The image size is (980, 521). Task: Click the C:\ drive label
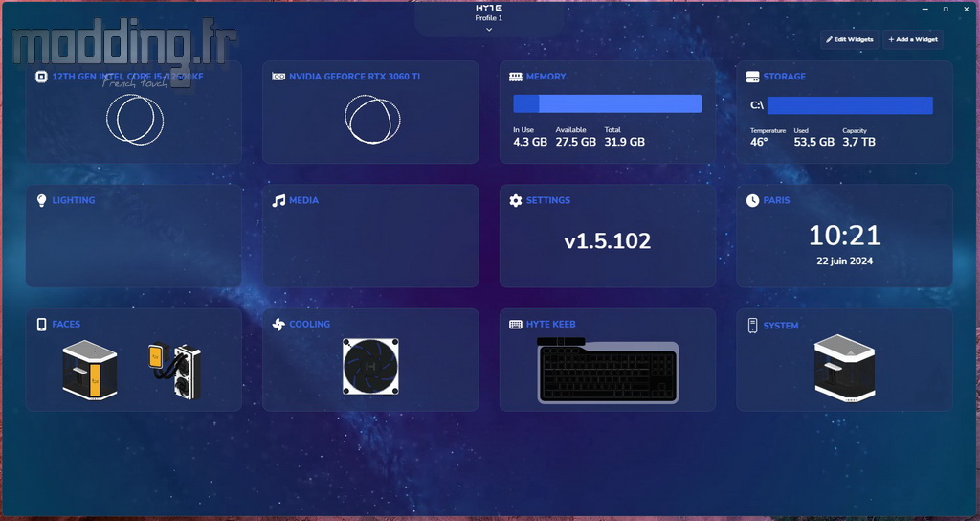point(757,105)
